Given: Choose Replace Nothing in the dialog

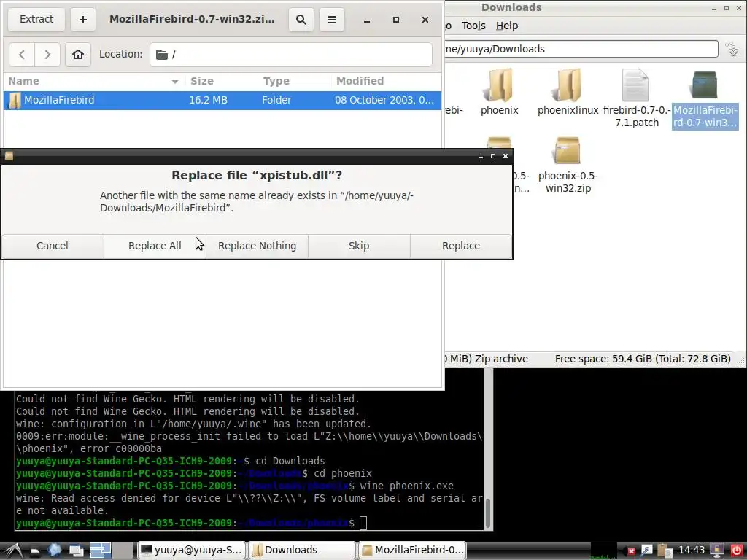Looking at the screenshot, I should coord(258,246).
